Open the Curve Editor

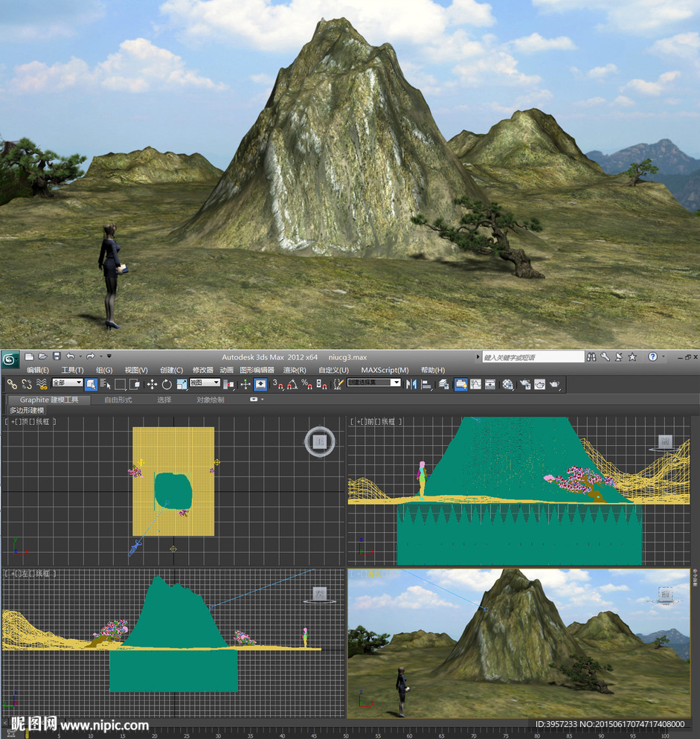pyautogui.click(x=475, y=384)
